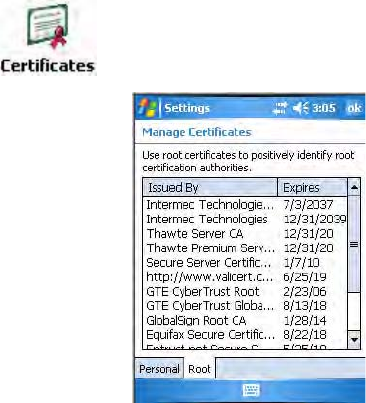Click the scrollbar down arrow
Image resolution: width=366 pixels, height=403 pixels.
tap(354, 340)
